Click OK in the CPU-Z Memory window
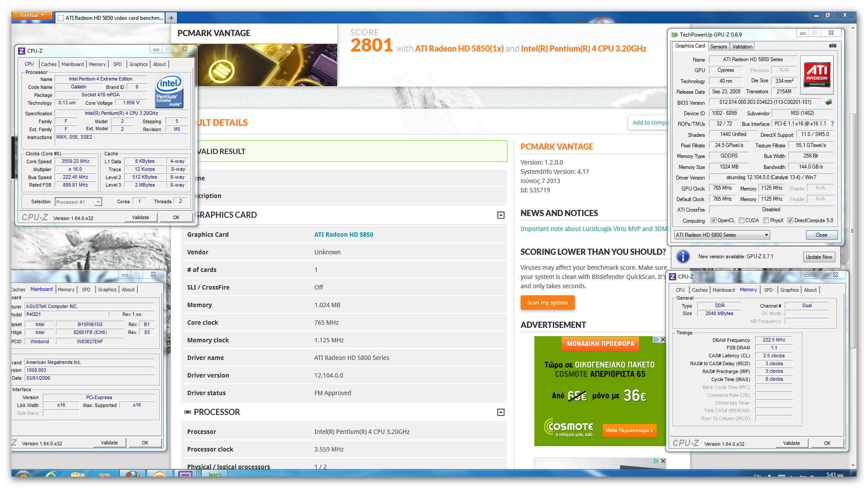Screen dimensions: 868x488 point(827,443)
